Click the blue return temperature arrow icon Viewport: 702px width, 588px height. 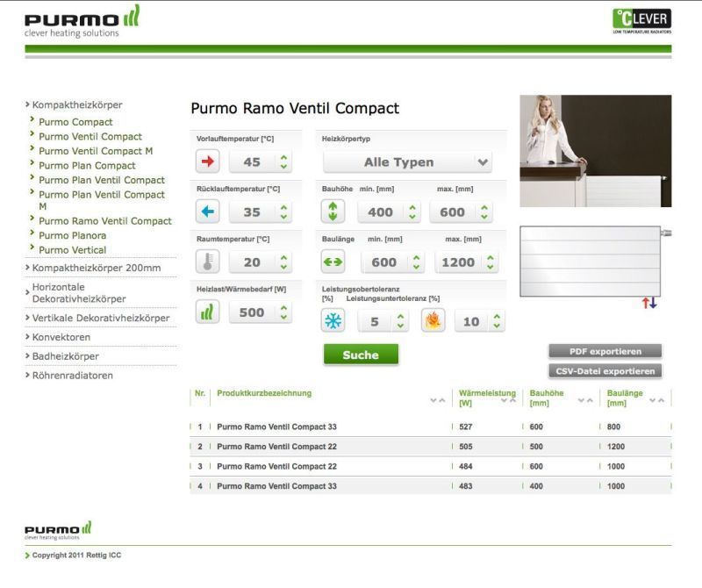[x=207, y=212]
